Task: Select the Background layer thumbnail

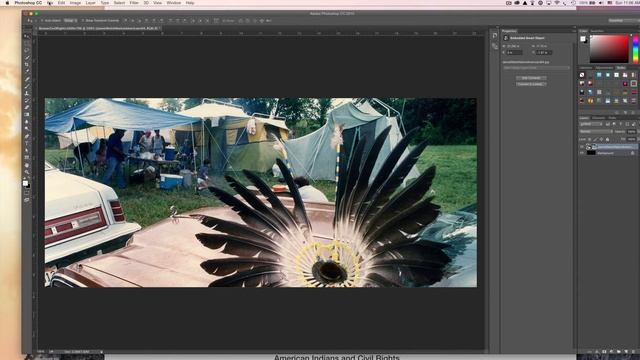Action: point(591,153)
